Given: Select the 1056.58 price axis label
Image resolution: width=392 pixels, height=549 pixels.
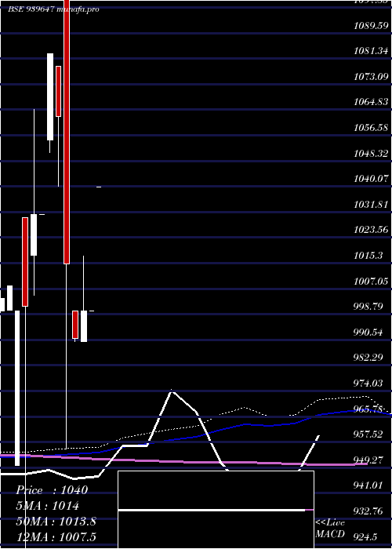Looking at the screenshot, I should pyautogui.click(x=371, y=127).
